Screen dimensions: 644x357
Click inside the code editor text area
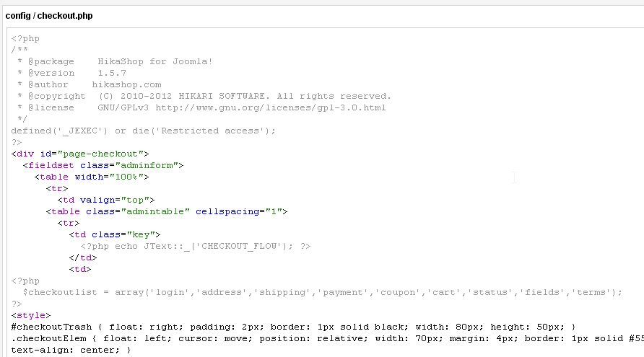[x=326, y=193]
